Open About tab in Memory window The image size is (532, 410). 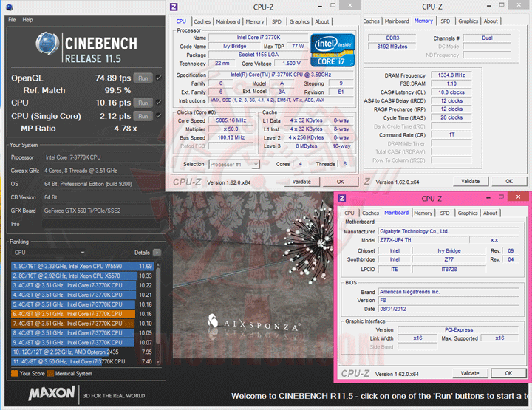pyautogui.click(x=491, y=21)
